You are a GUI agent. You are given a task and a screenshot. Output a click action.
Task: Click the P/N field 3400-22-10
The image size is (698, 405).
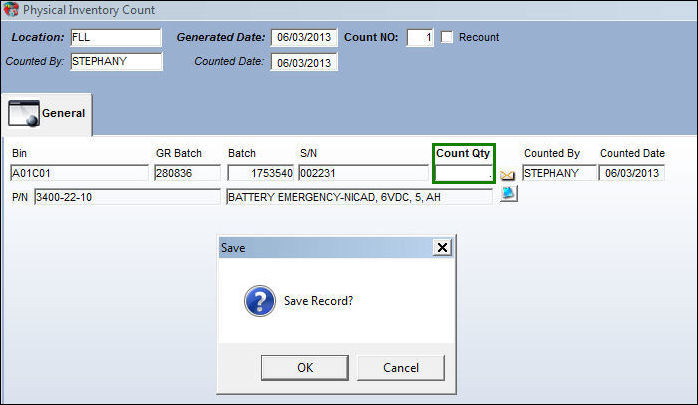127,197
